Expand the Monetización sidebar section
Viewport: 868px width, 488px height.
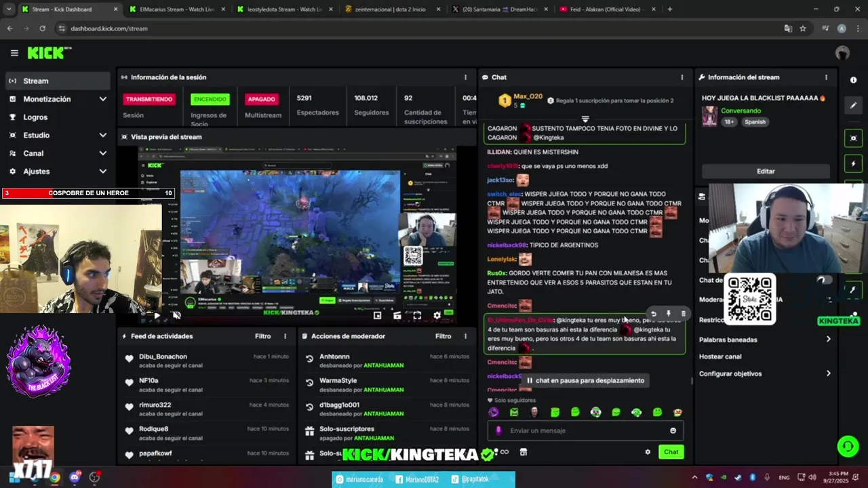click(x=102, y=99)
